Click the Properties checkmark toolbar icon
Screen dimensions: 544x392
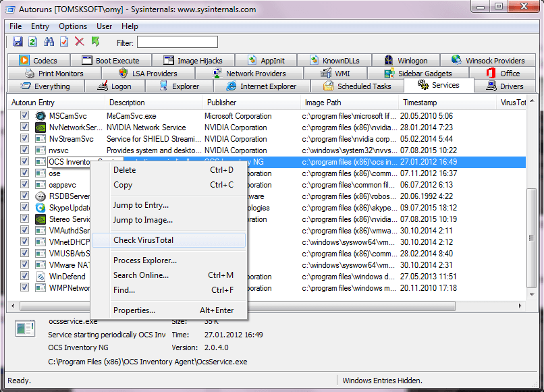coord(64,42)
